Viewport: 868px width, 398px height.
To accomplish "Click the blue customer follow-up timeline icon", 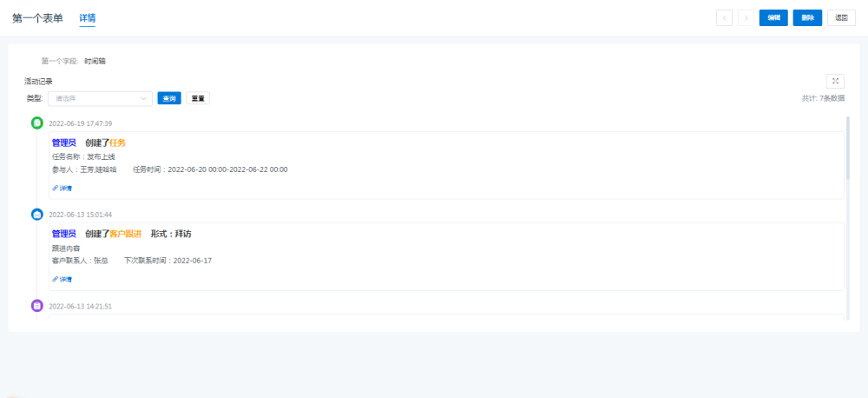I will click(37, 214).
